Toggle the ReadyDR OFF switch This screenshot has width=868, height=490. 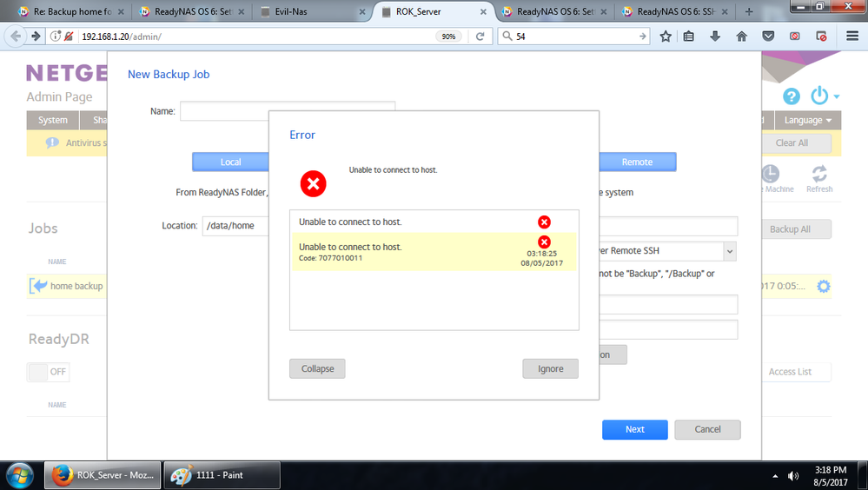(48, 372)
